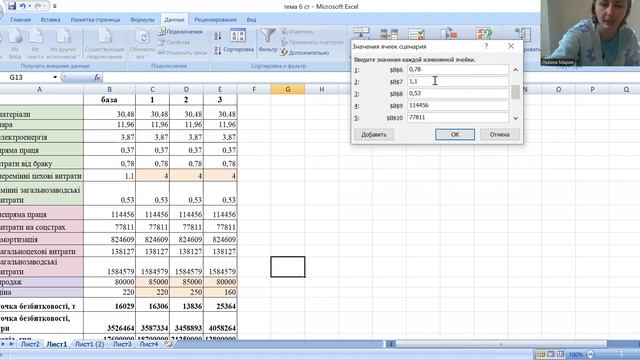This screenshot has width=640, height=360.
Task: Click cell 250 in column D
Action: coord(186,292)
